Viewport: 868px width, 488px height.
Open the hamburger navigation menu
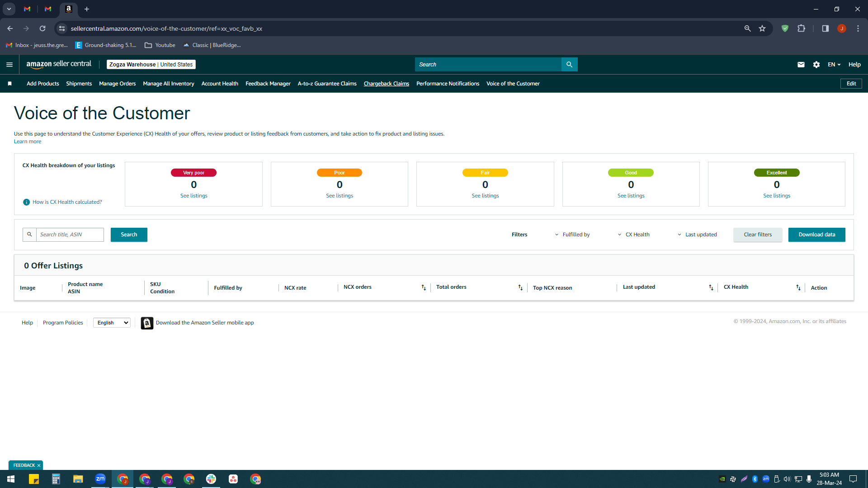9,65
